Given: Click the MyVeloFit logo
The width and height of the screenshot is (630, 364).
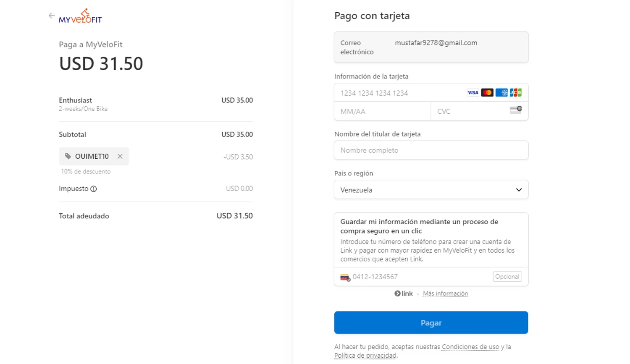Looking at the screenshot, I should pyautogui.click(x=80, y=16).
